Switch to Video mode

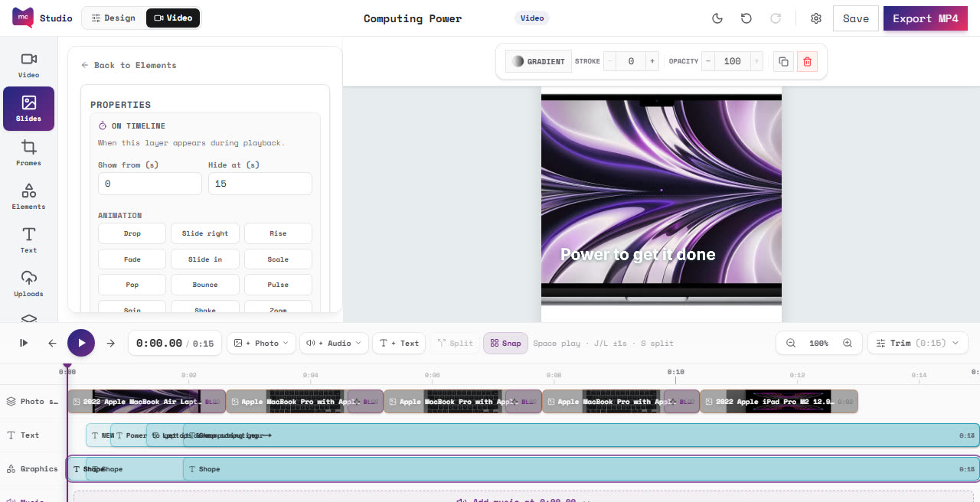pos(173,18)
